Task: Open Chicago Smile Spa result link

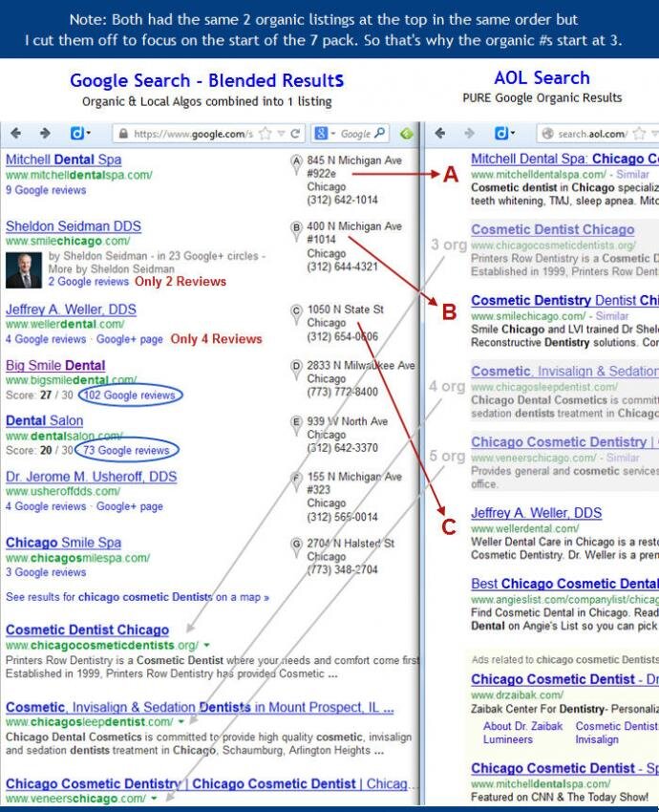Action: click(64, 543)
